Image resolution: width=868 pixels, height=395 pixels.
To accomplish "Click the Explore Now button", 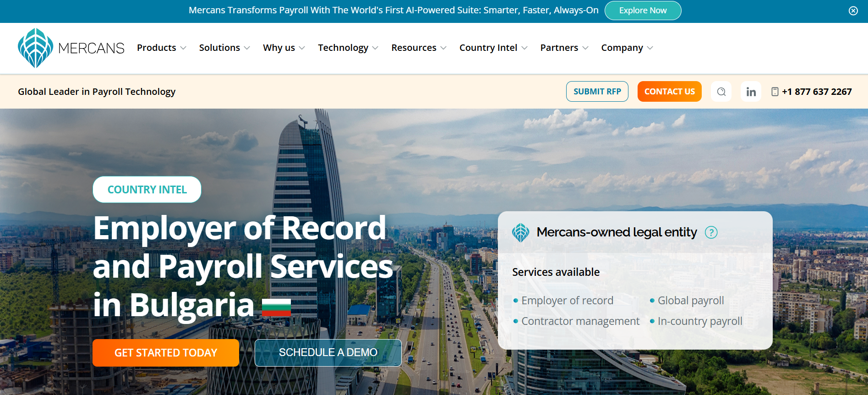I will click(643, 11).
